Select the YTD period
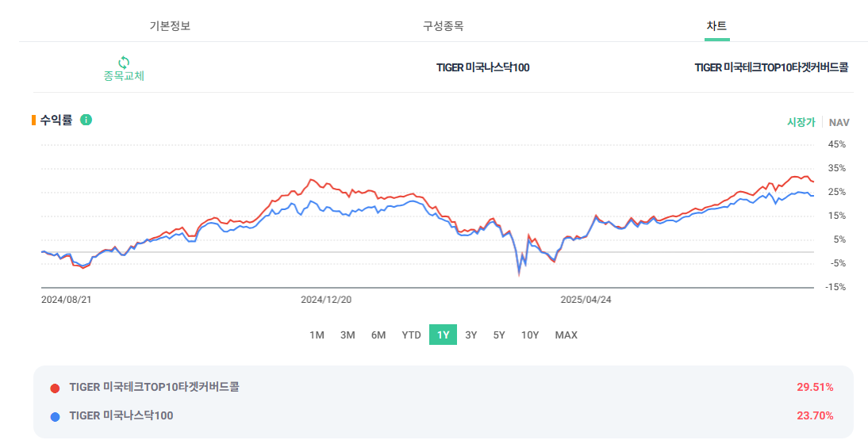This screenshot has height=440, width=868. click(x=411, y=335)
